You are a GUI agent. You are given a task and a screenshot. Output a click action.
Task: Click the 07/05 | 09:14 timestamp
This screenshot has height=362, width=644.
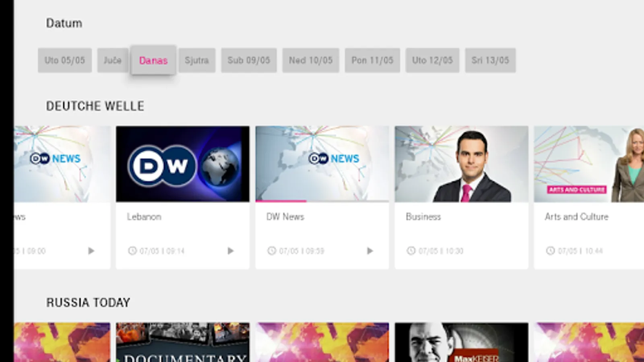click(x=162, y=251)
